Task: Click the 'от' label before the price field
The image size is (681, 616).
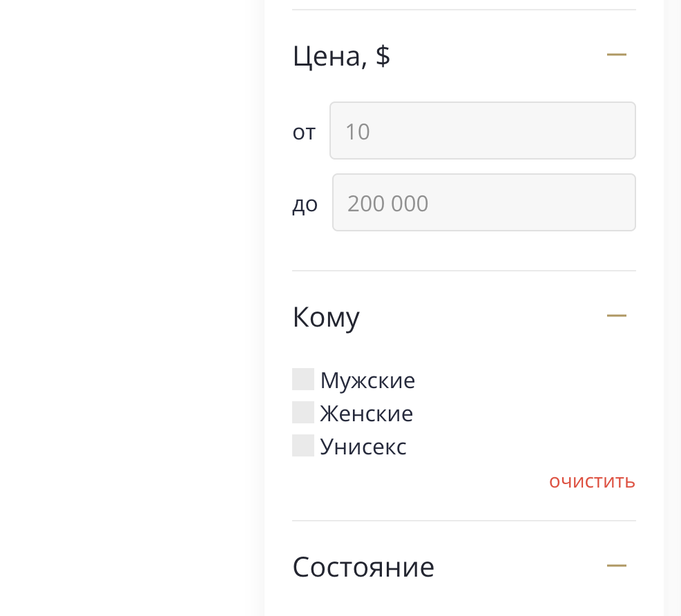Action: pyautogui.click(x=304, y=131)
